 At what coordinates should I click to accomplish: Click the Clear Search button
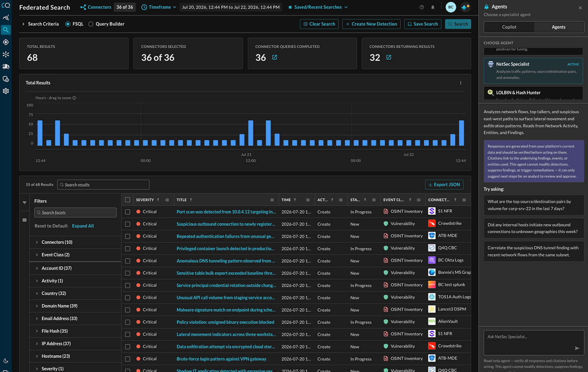click(x=319, y=24)
